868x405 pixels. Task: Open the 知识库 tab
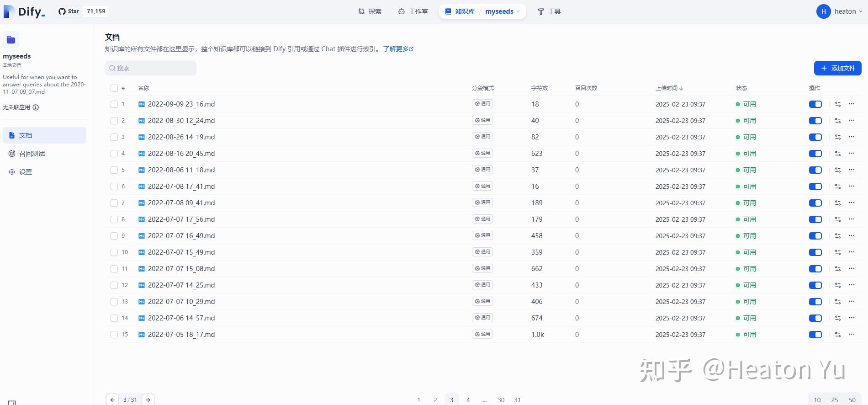[460, 11]
